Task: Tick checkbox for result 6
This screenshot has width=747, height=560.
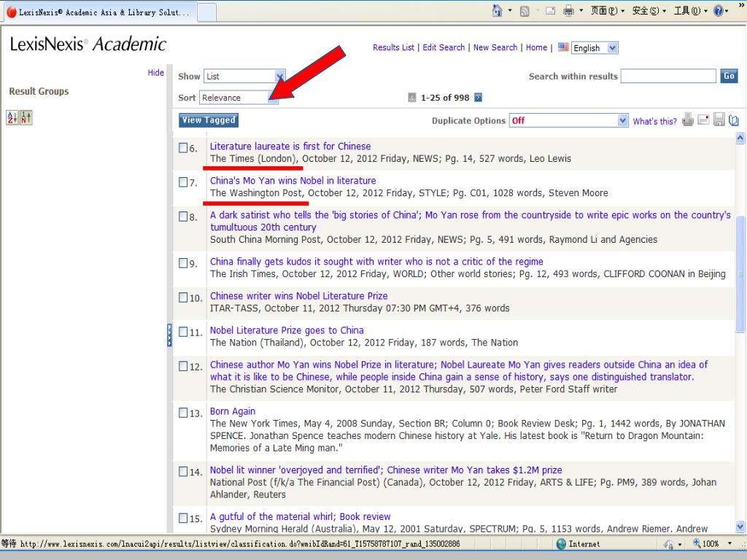Action: pyautogui.click(x=183, y=147)
